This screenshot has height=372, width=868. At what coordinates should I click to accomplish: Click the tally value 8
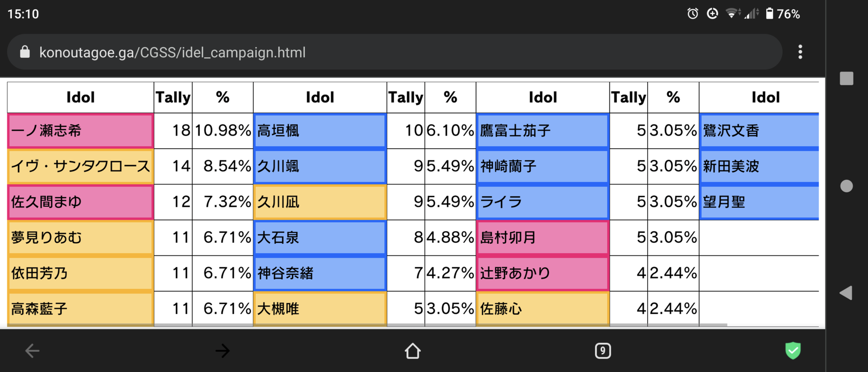406,237
